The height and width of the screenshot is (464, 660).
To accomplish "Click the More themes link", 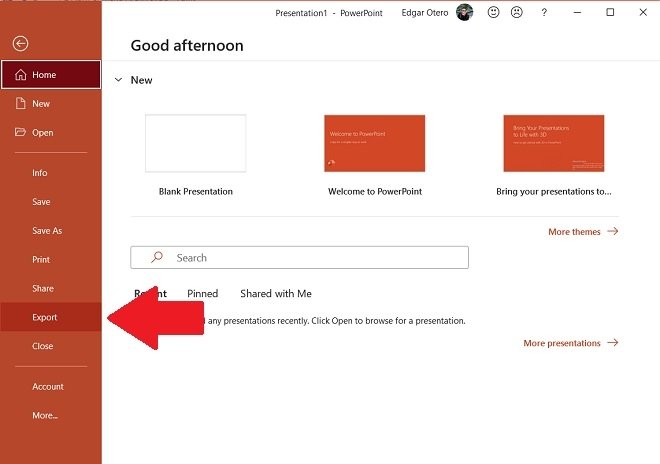I will pos(583,232).
